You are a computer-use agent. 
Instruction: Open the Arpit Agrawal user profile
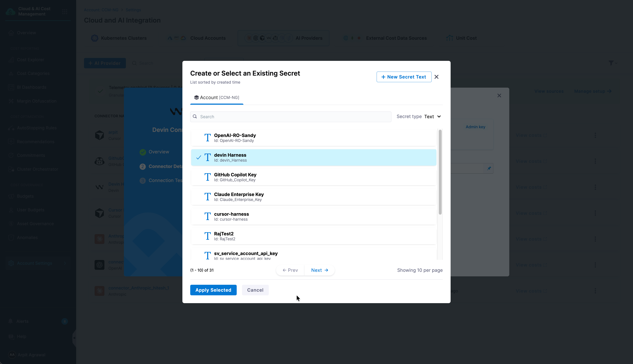(x=27, y=355)
